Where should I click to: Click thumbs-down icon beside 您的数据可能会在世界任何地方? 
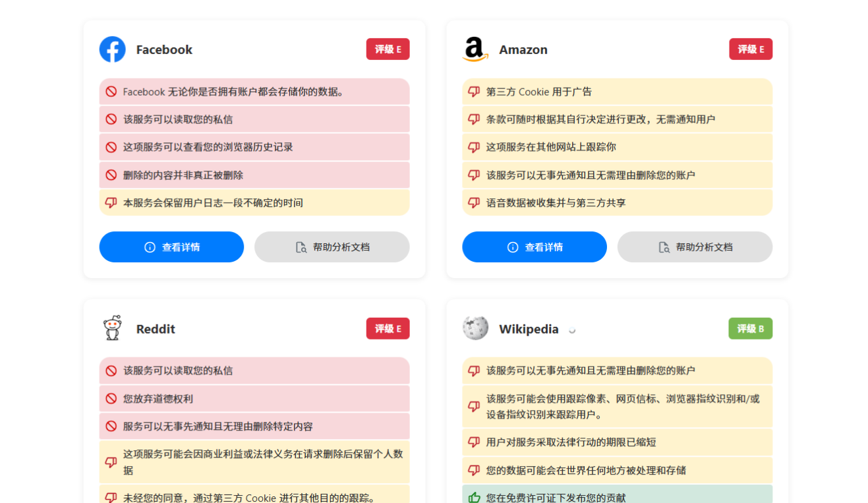[474, 471]
